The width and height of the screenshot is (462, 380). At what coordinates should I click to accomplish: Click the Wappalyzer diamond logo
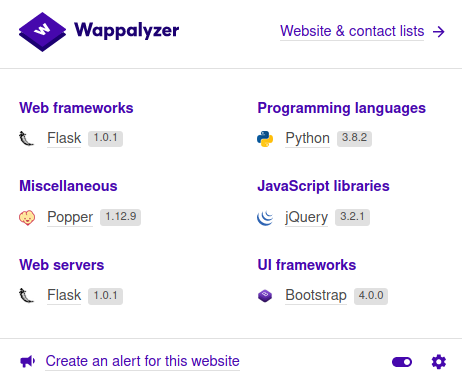42,32
